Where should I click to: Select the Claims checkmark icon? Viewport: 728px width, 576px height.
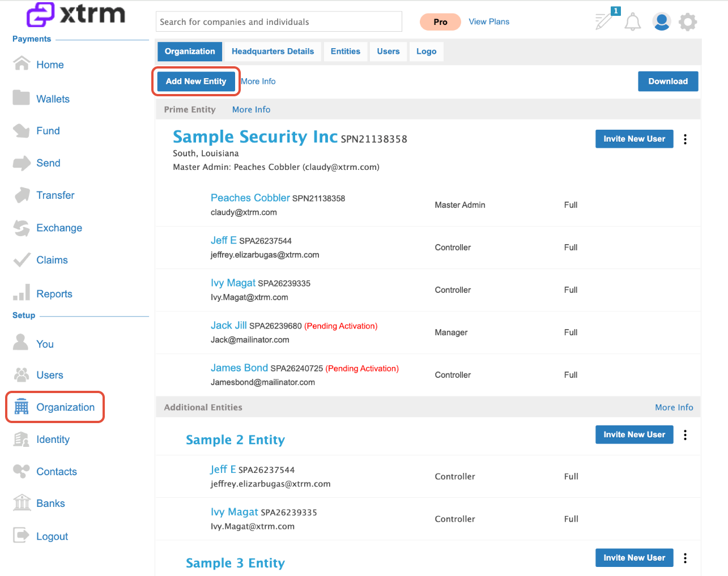click(x=22, y=260)
